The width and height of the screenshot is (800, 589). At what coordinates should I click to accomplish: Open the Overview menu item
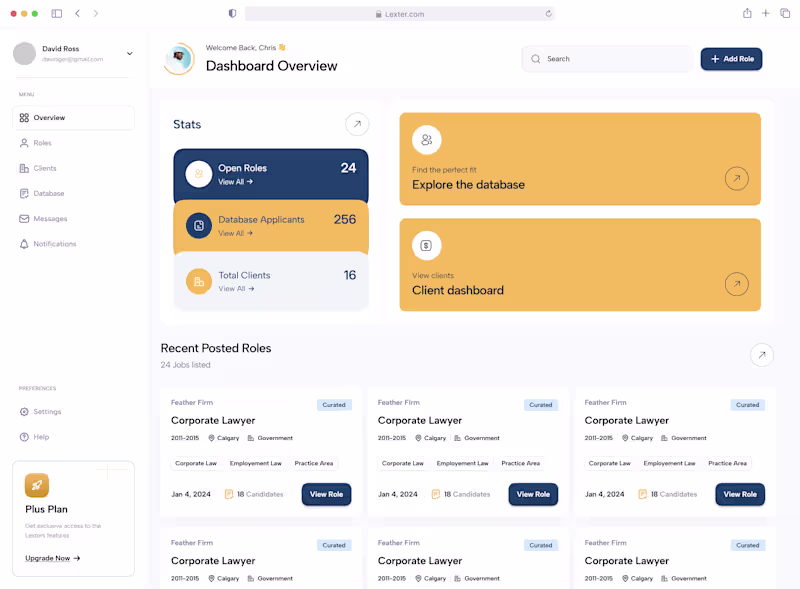pyautogui.click(x=73, y=118)
